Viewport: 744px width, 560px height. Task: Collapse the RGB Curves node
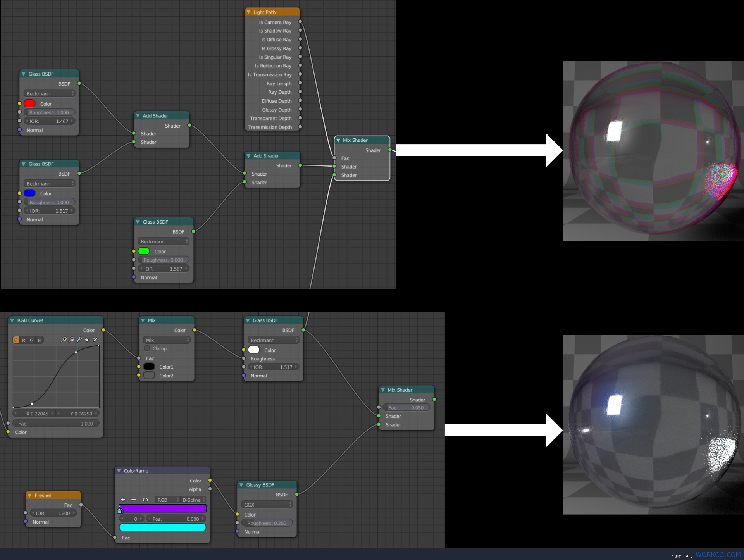12,320
